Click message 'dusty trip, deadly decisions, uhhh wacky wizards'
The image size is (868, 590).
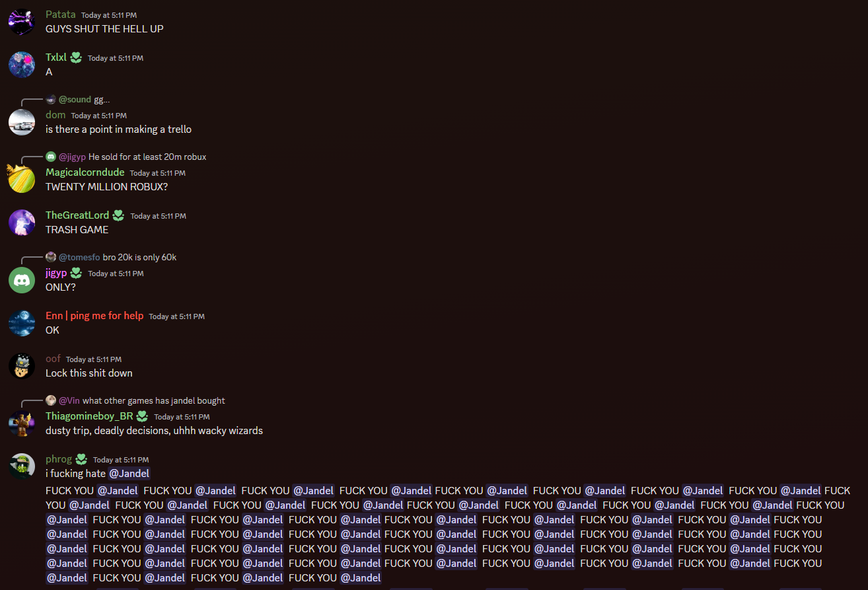[x=154, y=431]
